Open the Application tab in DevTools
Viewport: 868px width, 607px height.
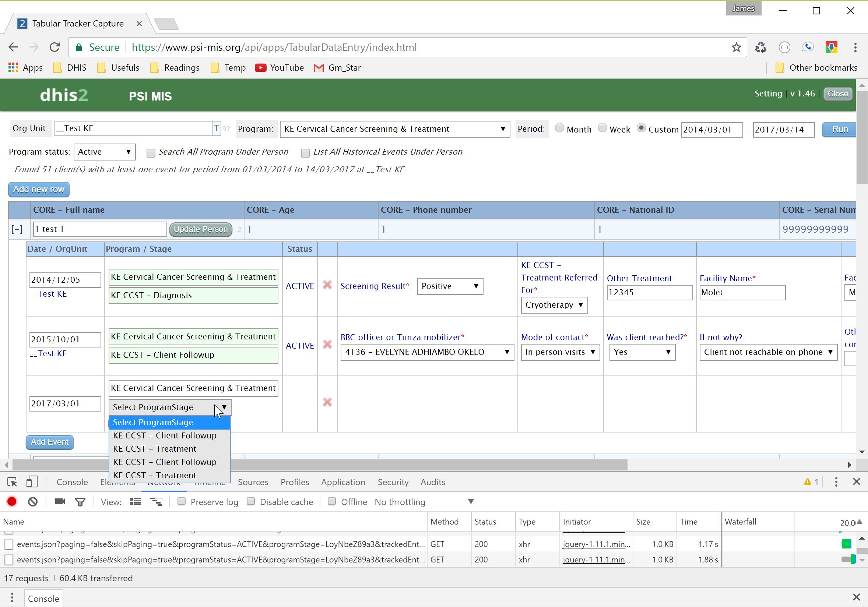coord(343,482)
